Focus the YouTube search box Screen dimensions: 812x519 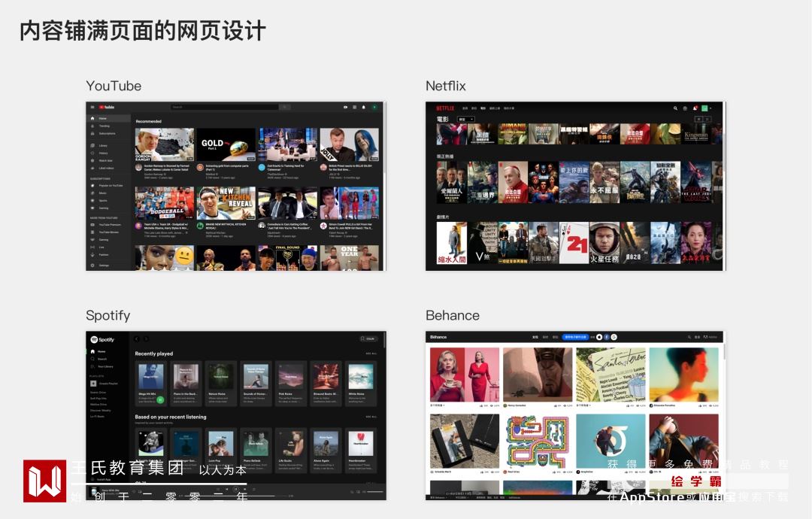225,108
